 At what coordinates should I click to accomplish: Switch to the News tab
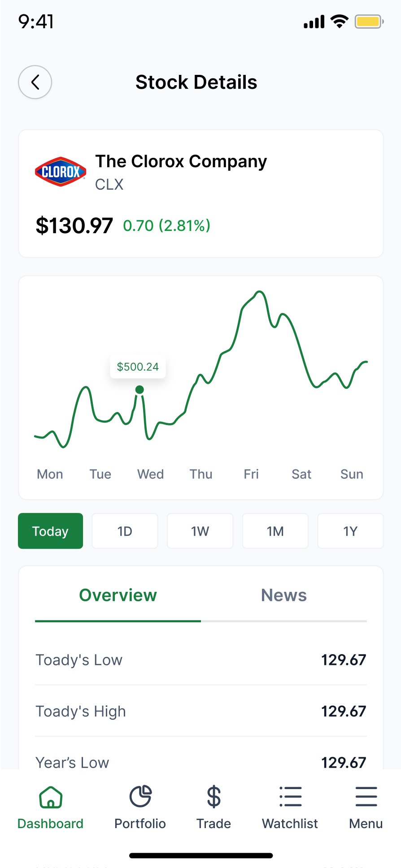[x=284, y=595]
